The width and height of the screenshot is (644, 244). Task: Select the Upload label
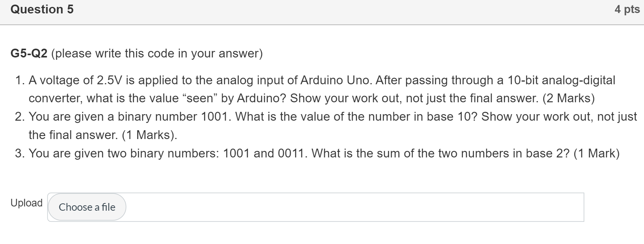[26, 203]
